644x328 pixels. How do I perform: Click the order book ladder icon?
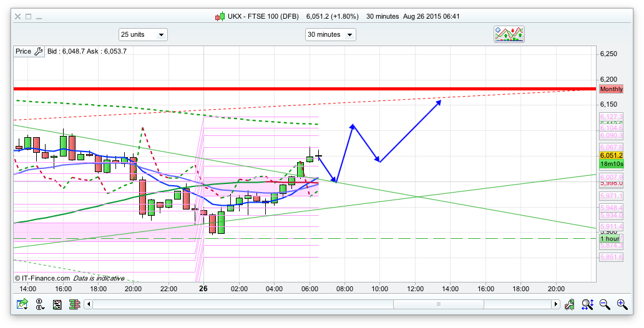(x=74, y=304)
